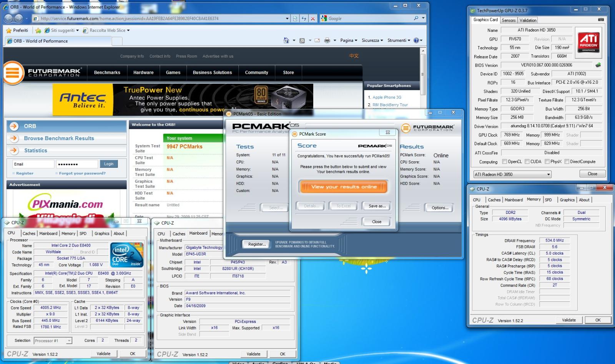Click the GPU-Z BIOS save icon
This screenshot has width=615, height=364.
pyautogui.click(x=598, y=65)
